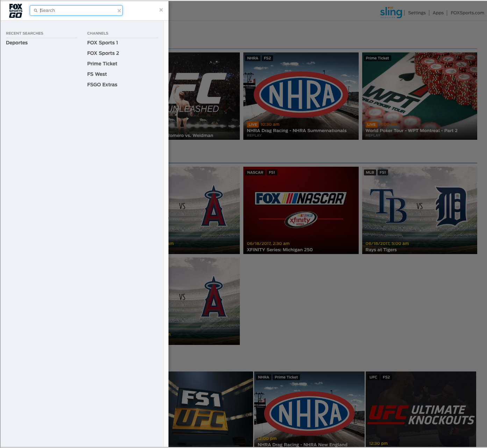Visit the FOXSports.com link
Screen dimensions: 487x448
click(467, 13)
